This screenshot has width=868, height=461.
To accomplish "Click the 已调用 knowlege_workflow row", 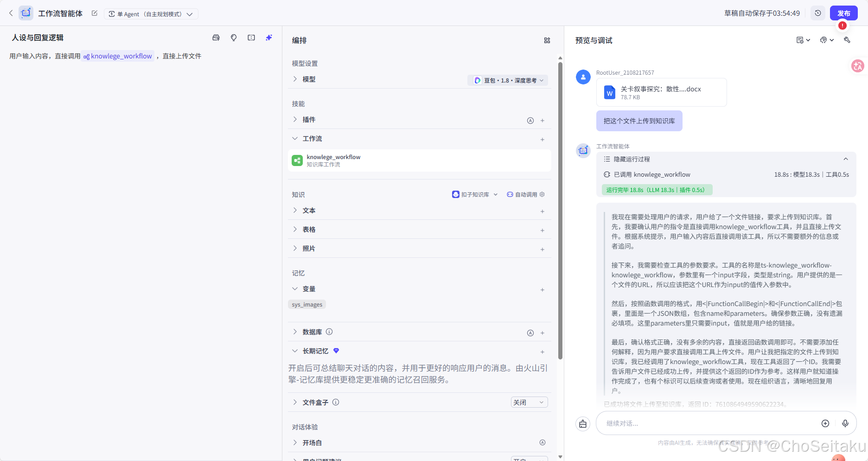I will 726,175.
